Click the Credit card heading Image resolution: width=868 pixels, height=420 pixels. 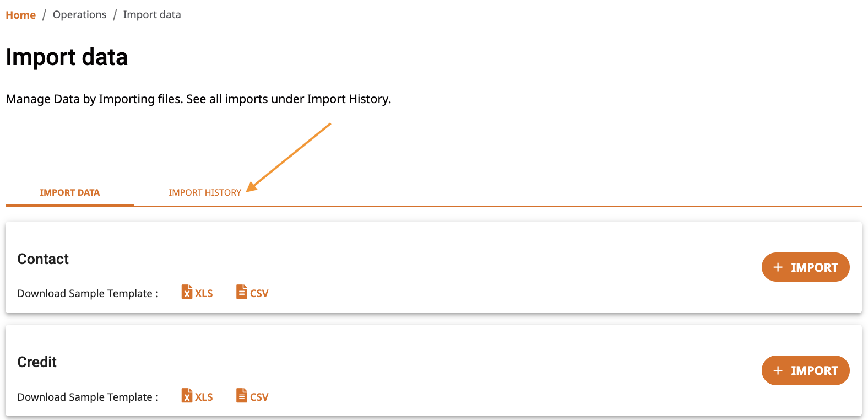[37, 362]
